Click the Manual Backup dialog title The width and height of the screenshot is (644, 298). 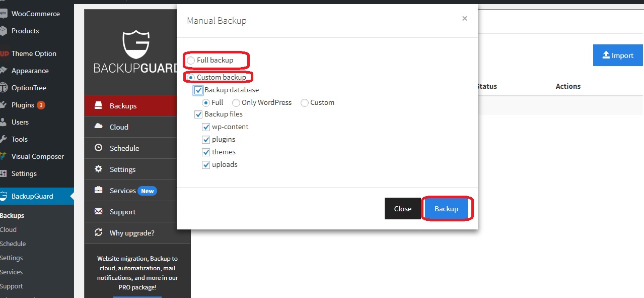point(217,21)
